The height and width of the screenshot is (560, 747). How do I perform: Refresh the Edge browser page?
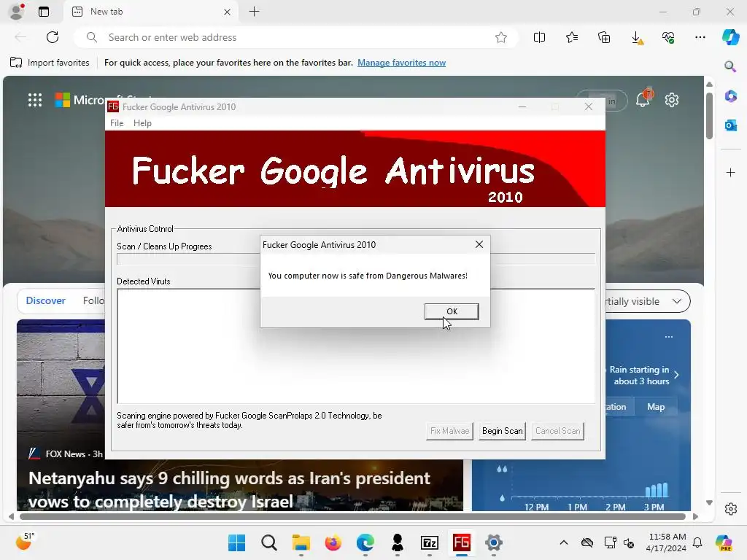(x=53, y=37)
